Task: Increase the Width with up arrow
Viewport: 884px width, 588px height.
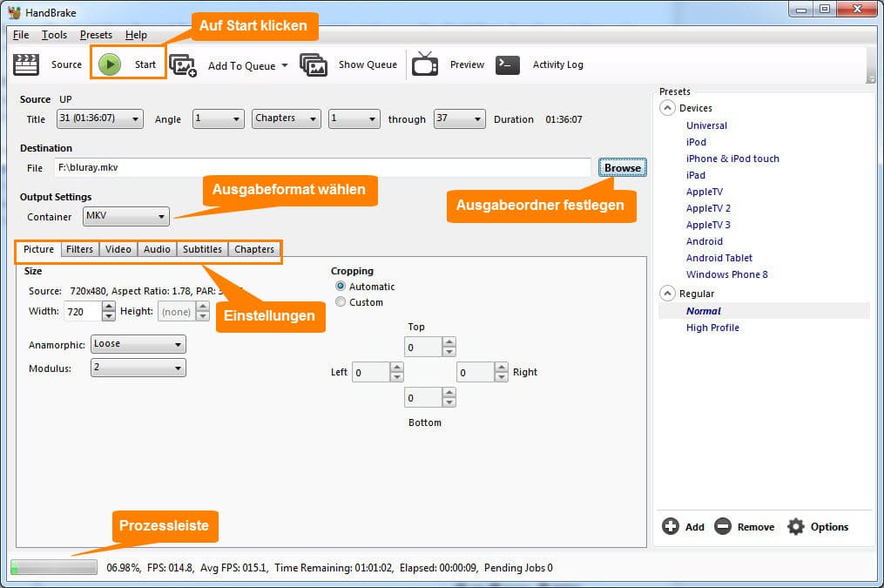Action: click(x=109, y=306)
